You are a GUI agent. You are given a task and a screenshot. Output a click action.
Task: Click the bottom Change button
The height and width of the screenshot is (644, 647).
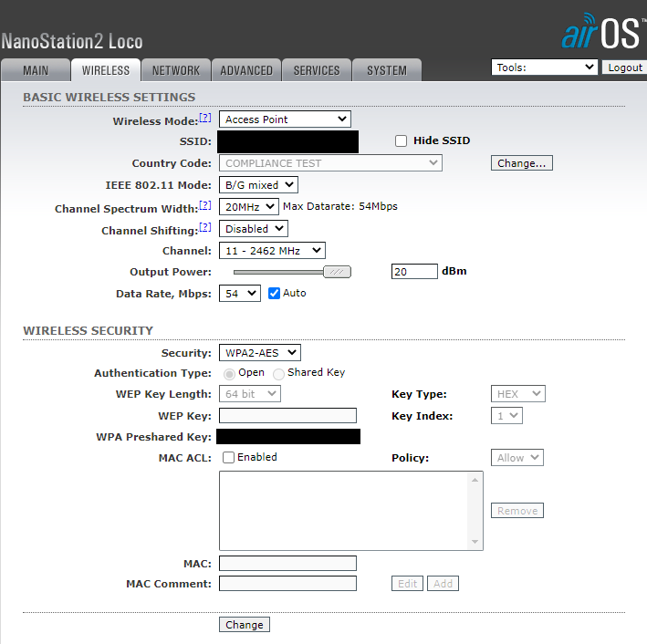tap(245, 625)
